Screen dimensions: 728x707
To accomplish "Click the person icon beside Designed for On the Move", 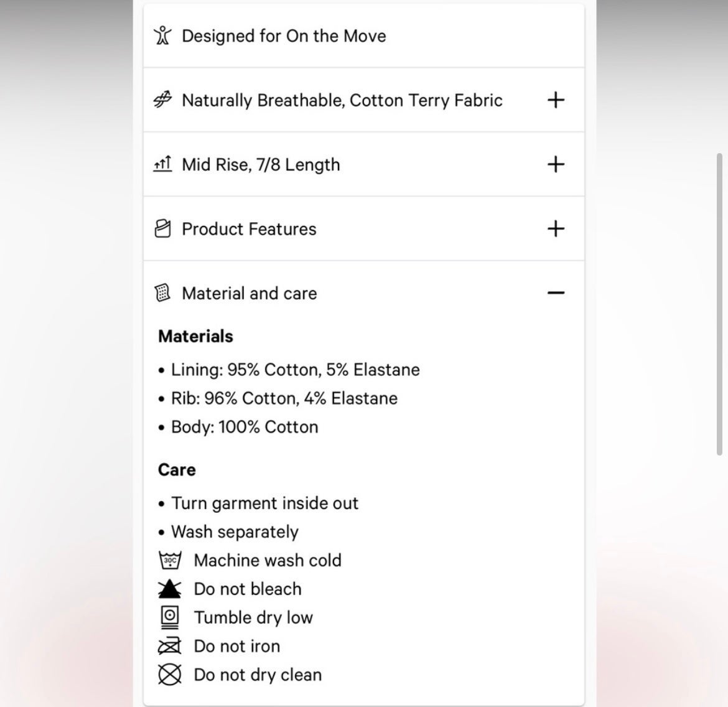I will [x=162, y=35].
